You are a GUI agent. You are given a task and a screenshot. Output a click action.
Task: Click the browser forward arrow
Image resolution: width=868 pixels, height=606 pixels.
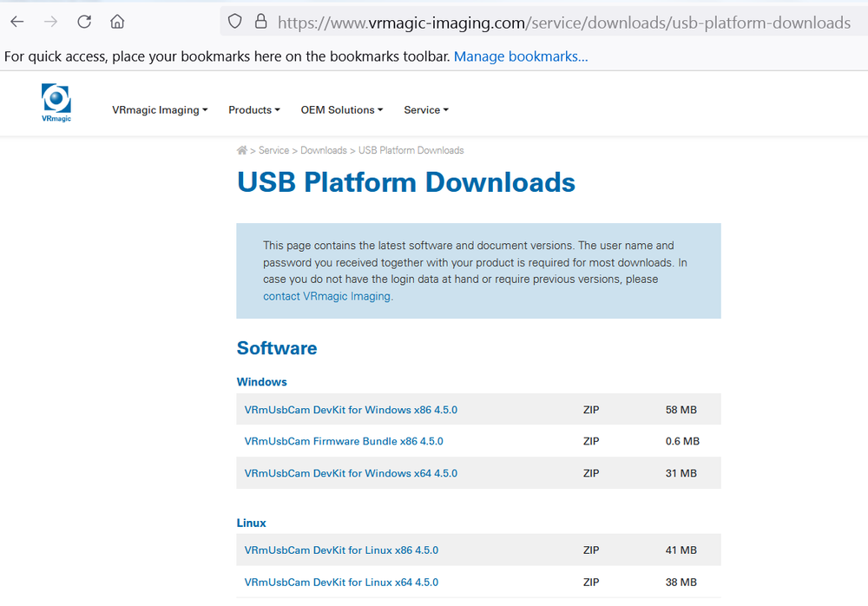pos(50,22)
